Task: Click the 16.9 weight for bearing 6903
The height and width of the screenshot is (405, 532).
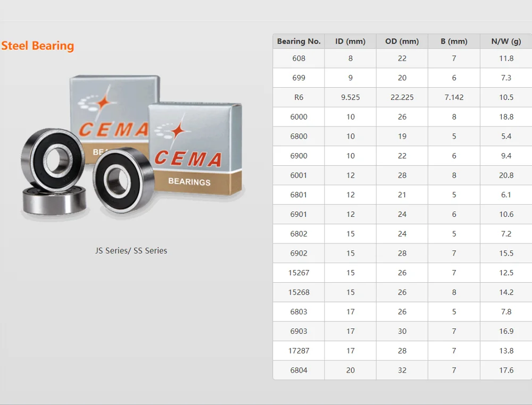Action: pyautogui.click(x=506, y=331)
